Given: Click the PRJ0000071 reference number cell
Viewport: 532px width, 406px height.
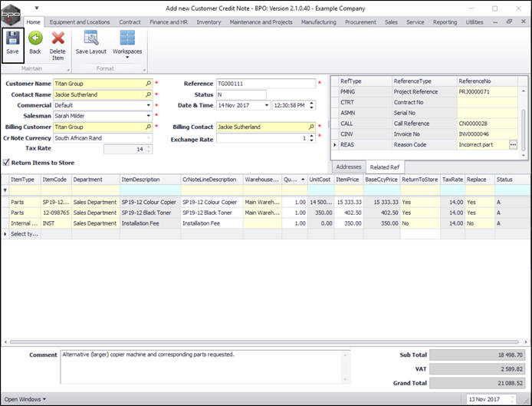Looking at the screenshot, I should (x=488, y=92).
